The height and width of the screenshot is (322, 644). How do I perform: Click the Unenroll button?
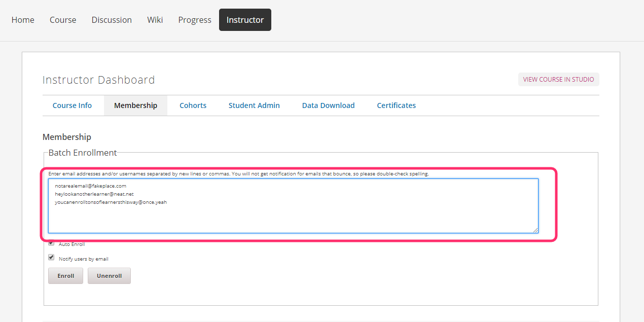pyautogui.click(x=109, y=275)
